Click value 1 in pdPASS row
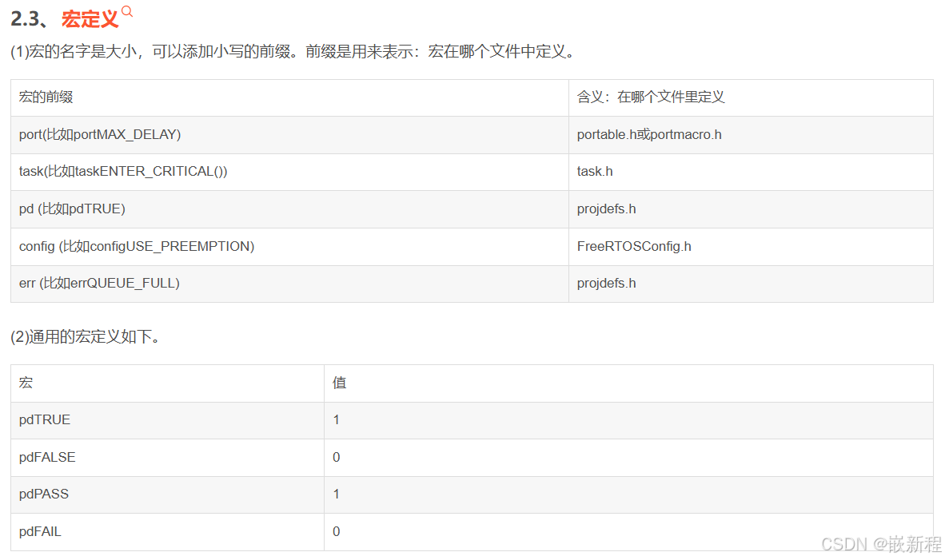Image resolution: width=945 pixels, height=560 pixels. coord(628,494)
